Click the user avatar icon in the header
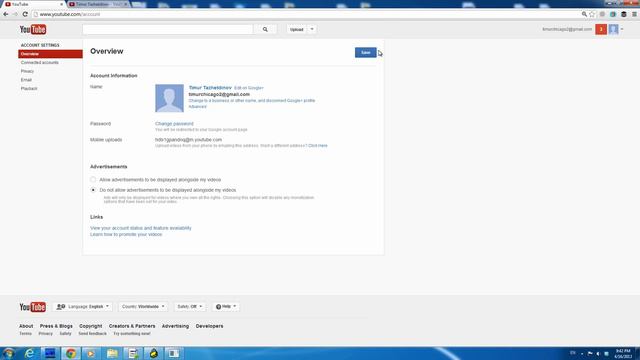640x360 pixels. [x=613, y=29]
